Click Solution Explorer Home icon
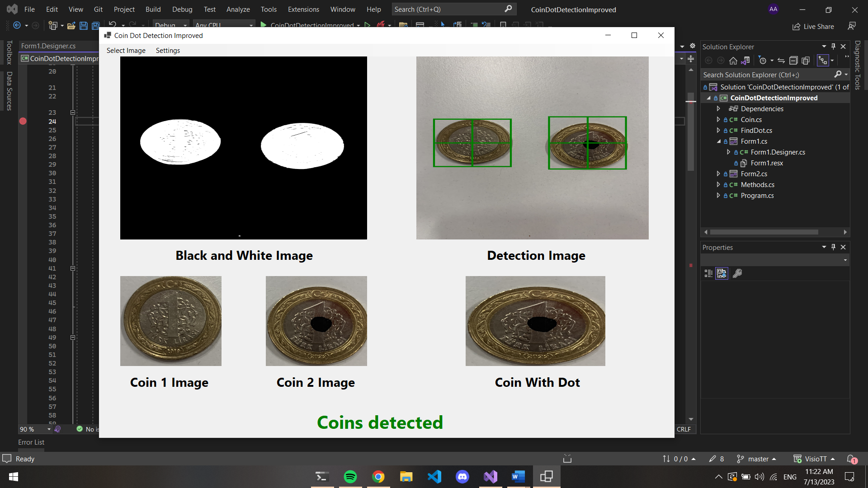This screenshot has width=868, height=488. (733, 61)
